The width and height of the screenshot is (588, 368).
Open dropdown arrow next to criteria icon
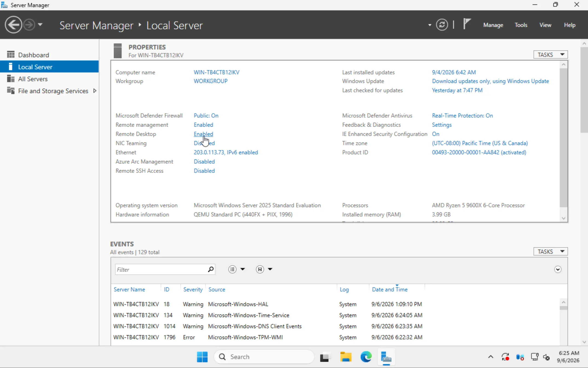click(243, 269)
